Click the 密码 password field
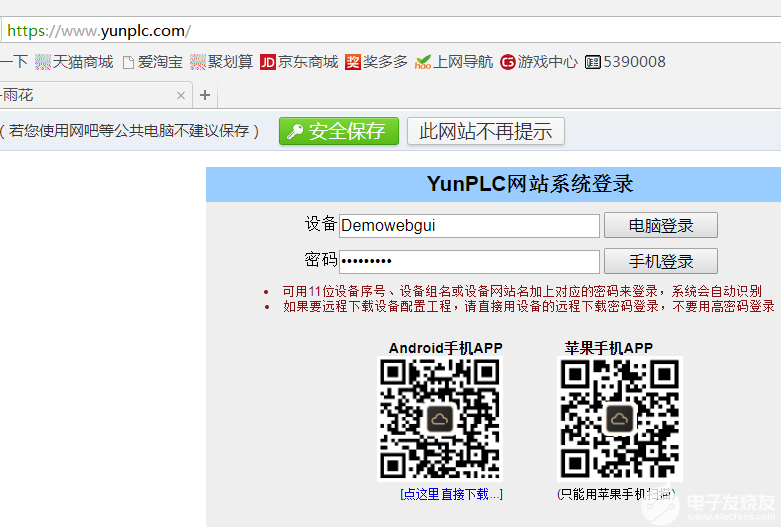781x527 pixels. pos(469,262)
